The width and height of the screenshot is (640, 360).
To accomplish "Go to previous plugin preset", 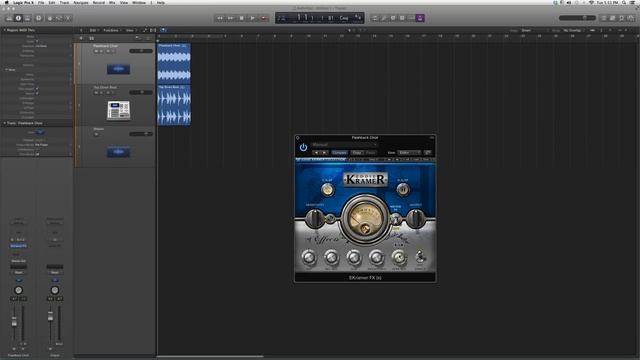I will click(x=316, y=153).
